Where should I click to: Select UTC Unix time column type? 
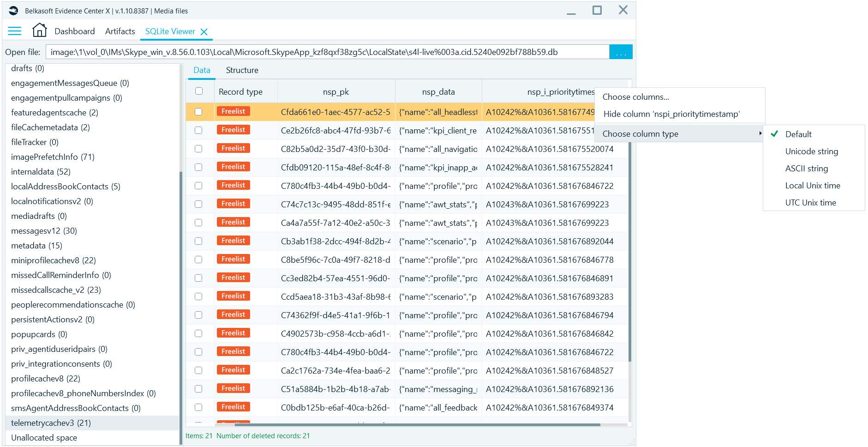tap(814, 203)
